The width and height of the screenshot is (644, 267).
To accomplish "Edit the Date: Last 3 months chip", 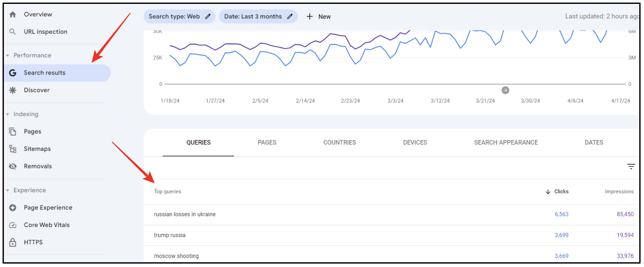I will (258, 16).
